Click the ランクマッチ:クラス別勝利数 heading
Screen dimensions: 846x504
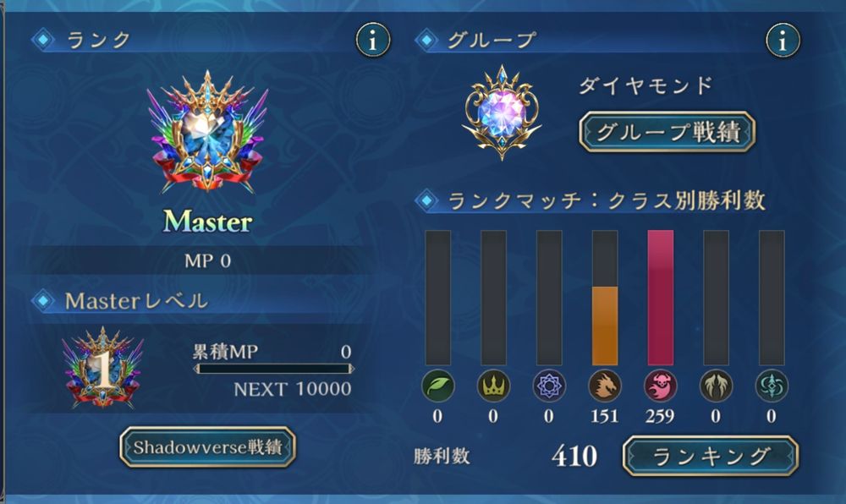tap(607, 200)
